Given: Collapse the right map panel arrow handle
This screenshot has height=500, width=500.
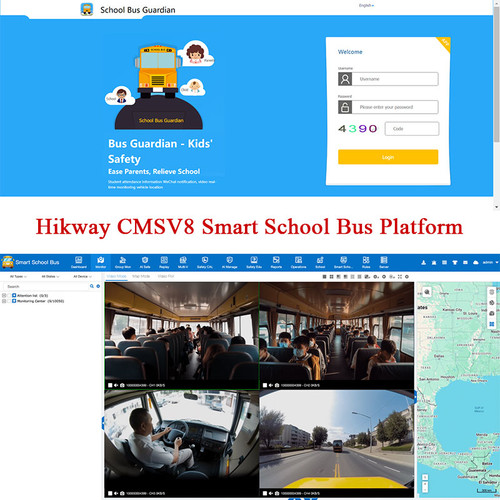Looking at the screenshot, I should tap(415, 397).
